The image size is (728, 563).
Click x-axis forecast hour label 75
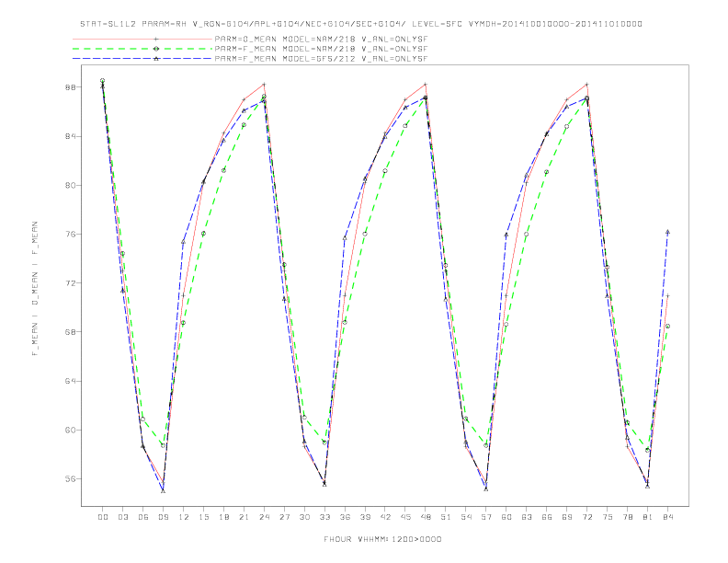(608, 517)
